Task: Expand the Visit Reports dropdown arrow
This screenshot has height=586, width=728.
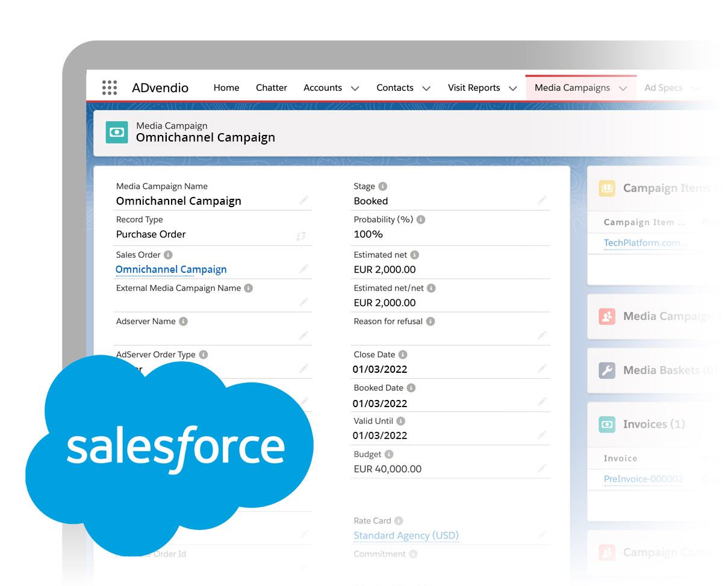Action: 513,89
